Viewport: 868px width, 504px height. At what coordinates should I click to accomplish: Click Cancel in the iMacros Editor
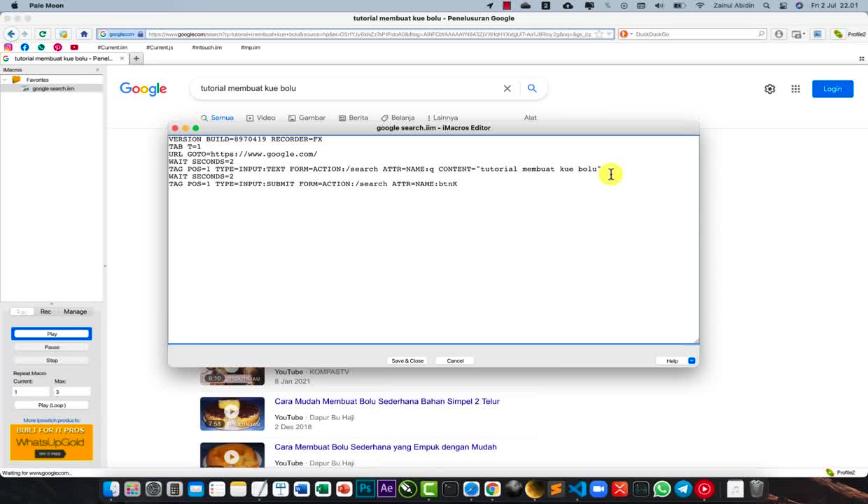click(x=455, y=360)
